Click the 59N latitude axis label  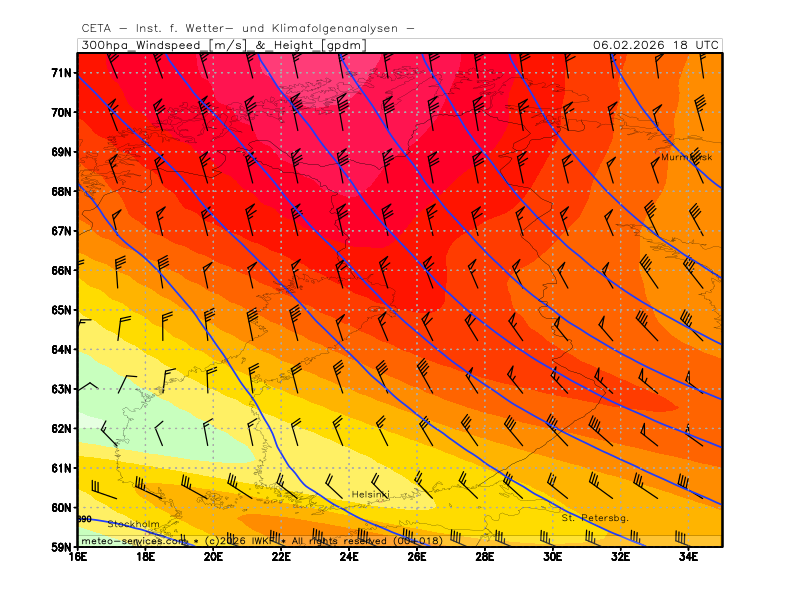(x=61, y=547)
